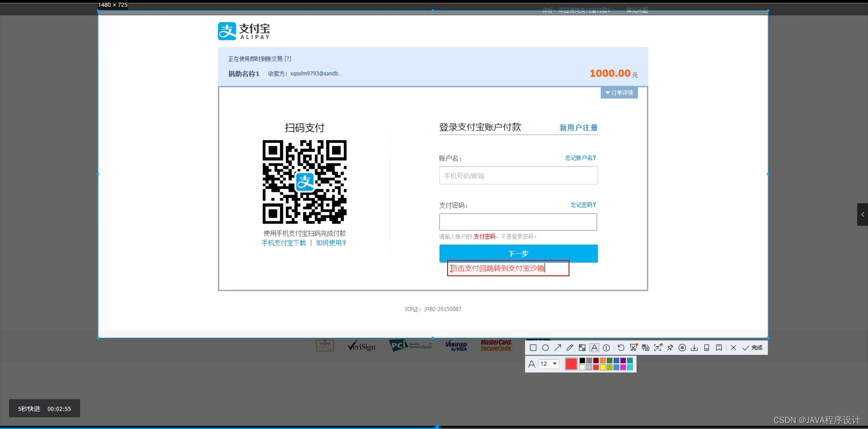Viewport: 868px width, 429px height.
Task: Click the MasterCard SecureCode logo
Action: [x=496, y=345]
